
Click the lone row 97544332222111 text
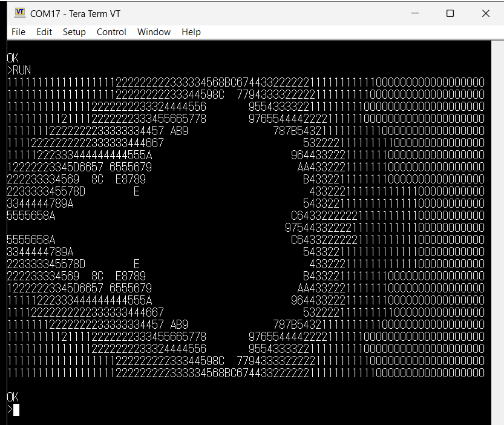click(x=384, y=228)
